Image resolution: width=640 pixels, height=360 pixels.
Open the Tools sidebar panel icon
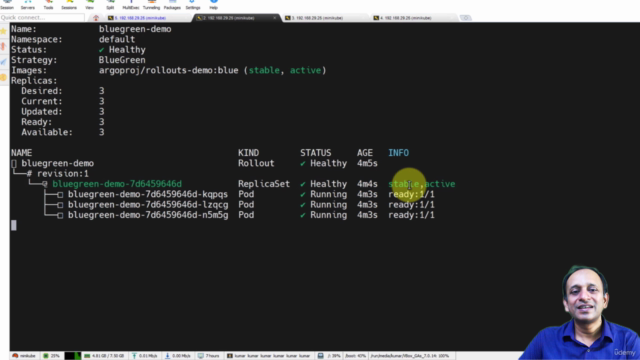[x=4, y=47]
